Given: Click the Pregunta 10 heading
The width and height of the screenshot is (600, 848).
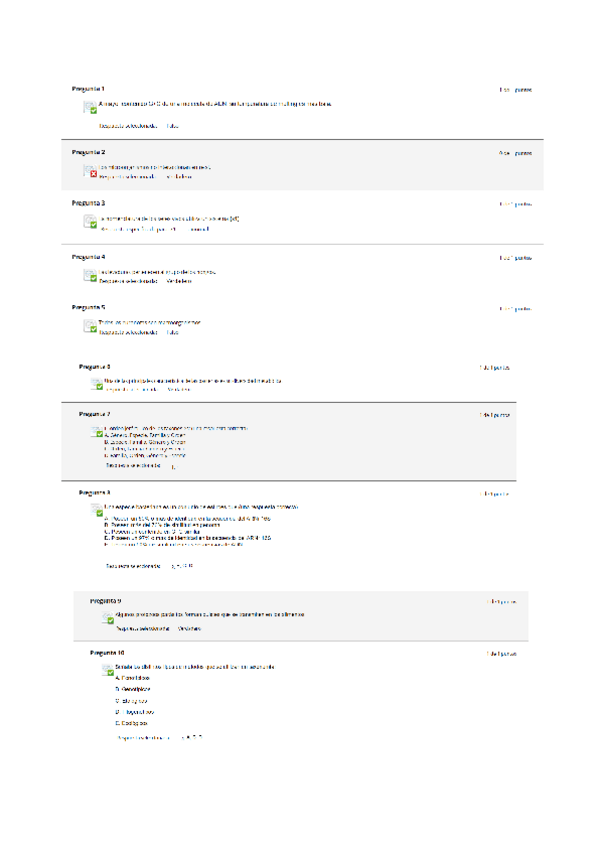Looking at the screenshot, I should [x=107, y=652].
